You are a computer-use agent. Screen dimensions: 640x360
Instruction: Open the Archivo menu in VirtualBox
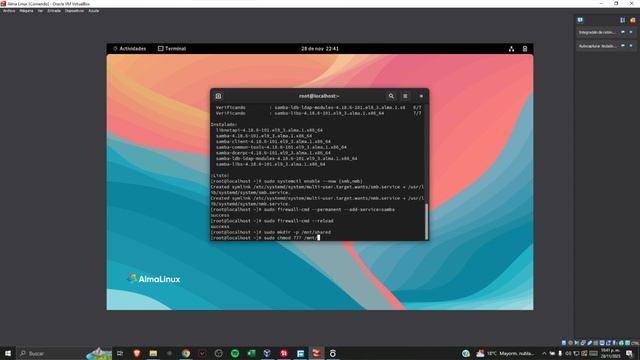pyautogui.click(x=9, y=11)
